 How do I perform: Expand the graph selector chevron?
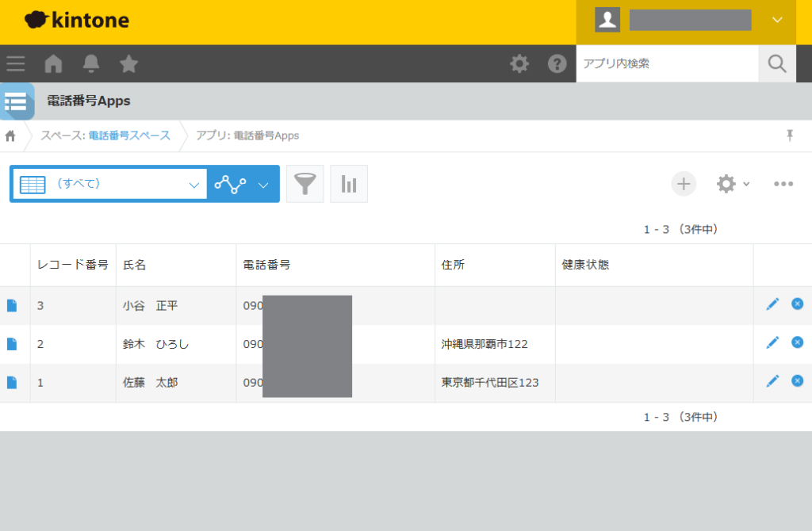pos(262,183)
